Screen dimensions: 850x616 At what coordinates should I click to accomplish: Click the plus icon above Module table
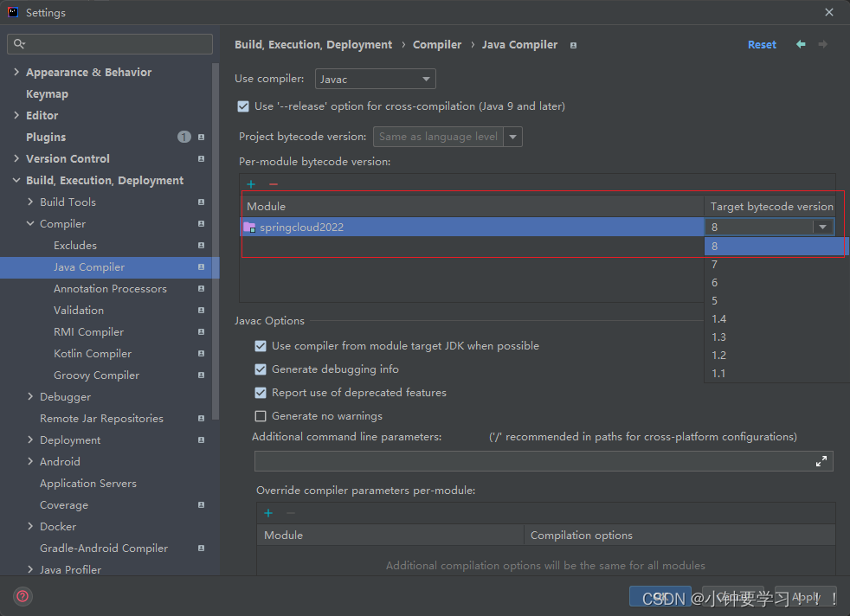[x=251, y=184]
